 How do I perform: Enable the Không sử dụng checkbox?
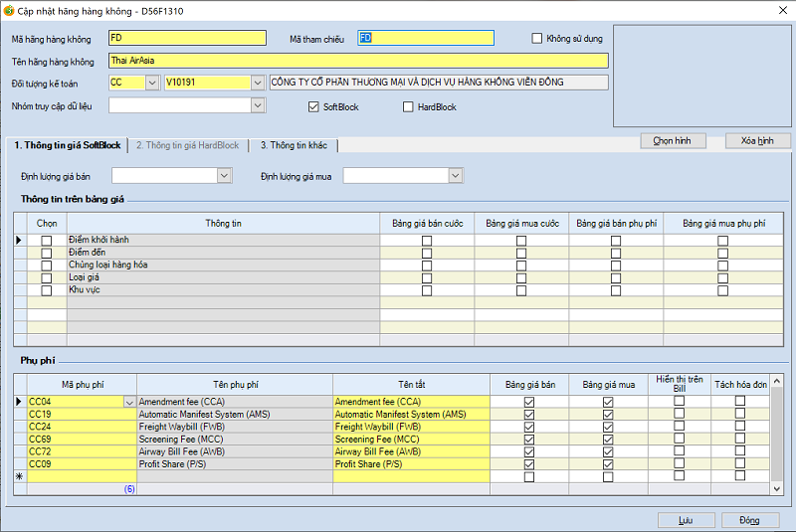[537, 39]
